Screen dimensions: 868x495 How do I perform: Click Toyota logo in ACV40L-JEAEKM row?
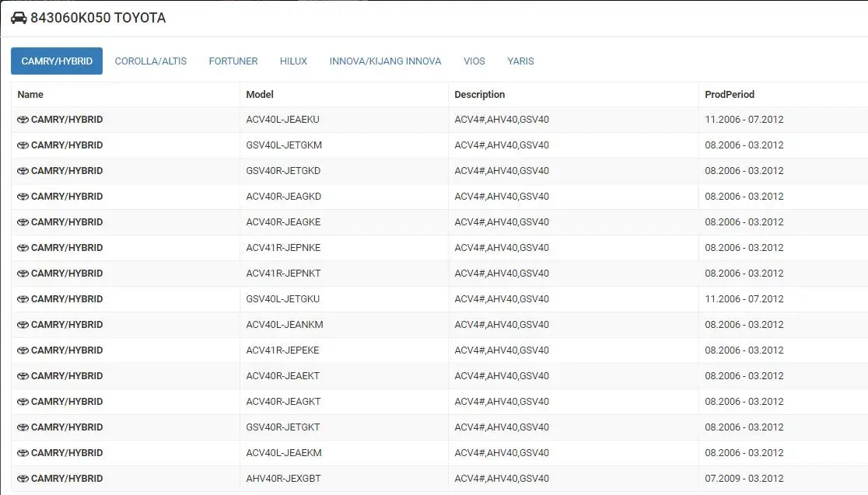(x=23, y=453)
